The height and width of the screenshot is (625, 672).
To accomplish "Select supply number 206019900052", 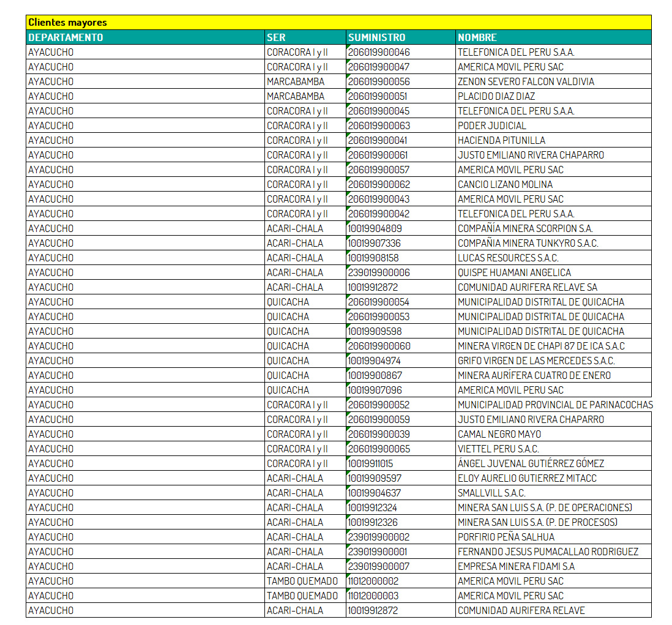I will coord(401,405).
